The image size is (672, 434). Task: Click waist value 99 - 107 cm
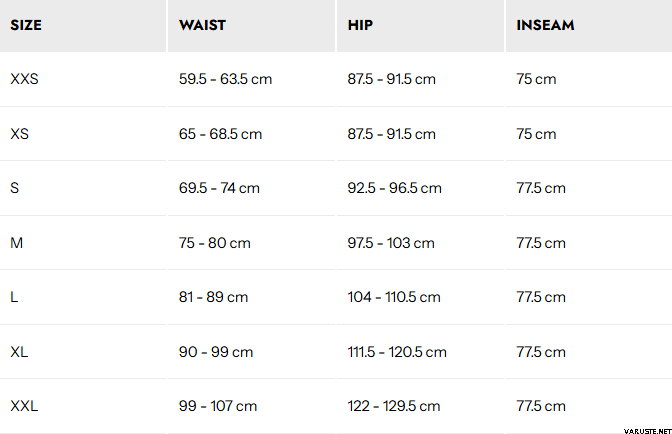pyautogui.click(x=218, y=406)
